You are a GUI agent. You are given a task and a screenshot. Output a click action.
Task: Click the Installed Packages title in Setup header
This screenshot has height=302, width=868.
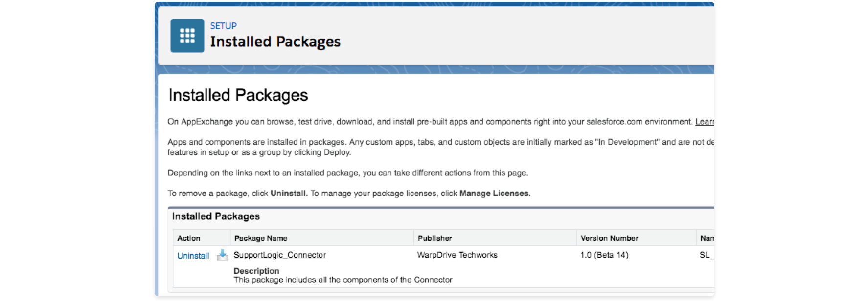coord(275,42)
